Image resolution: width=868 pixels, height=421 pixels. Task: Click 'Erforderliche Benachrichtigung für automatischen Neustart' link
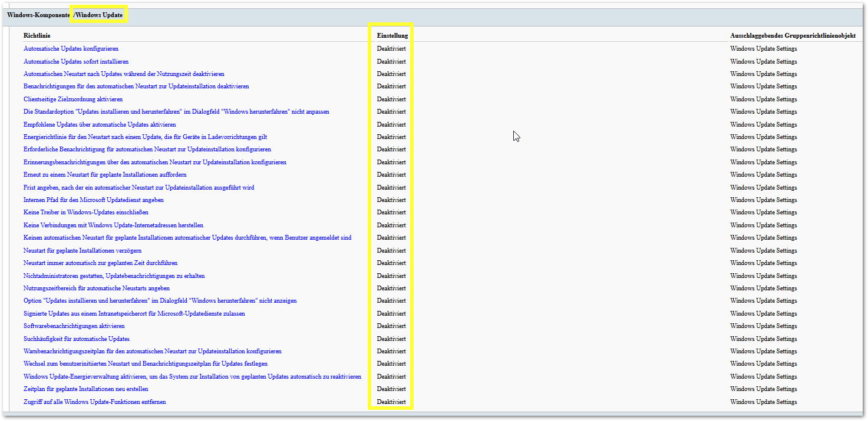(147, 150)
